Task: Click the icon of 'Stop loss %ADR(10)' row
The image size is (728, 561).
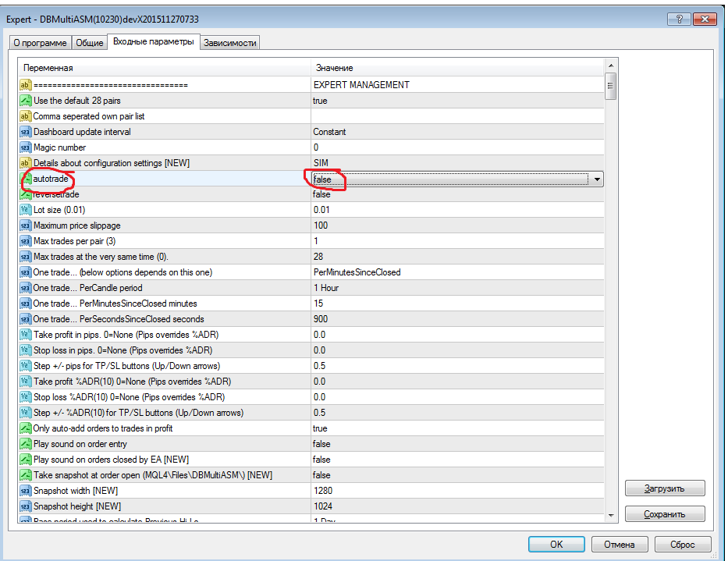Action: point(25,397)
